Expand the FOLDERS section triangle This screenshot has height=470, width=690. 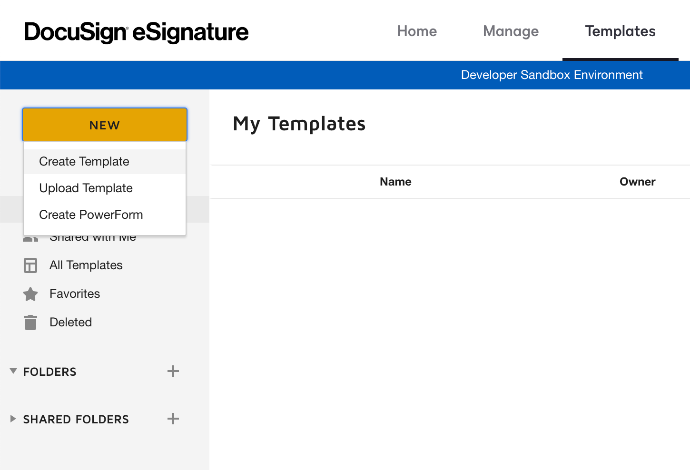pos(13,371)
